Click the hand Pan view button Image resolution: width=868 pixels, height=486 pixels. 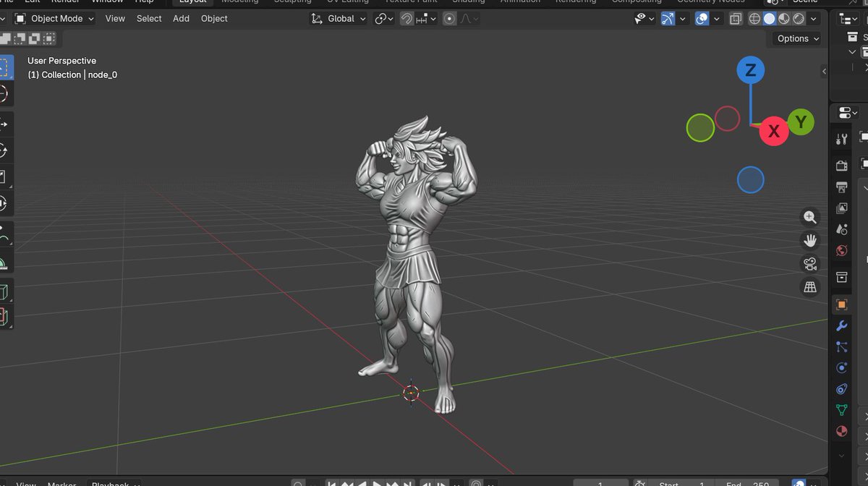pyautogui.click(x=810, y=240)
